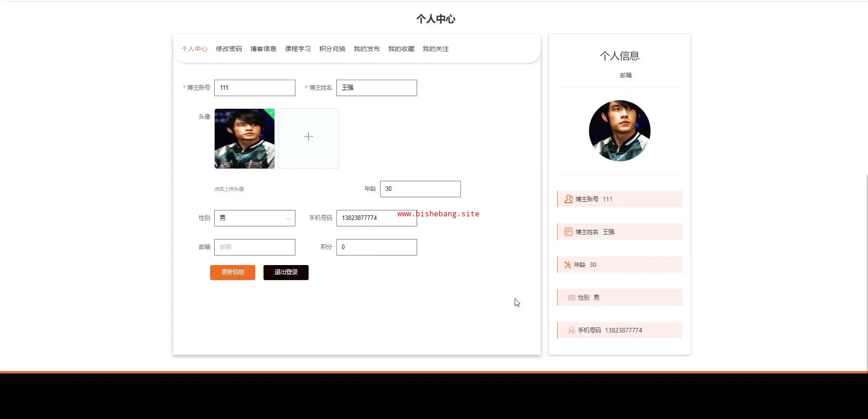The image size is (868, 419).
Task: Click the 性别 男 row in 个人信息 panel
Action: (x=620, y=297)
